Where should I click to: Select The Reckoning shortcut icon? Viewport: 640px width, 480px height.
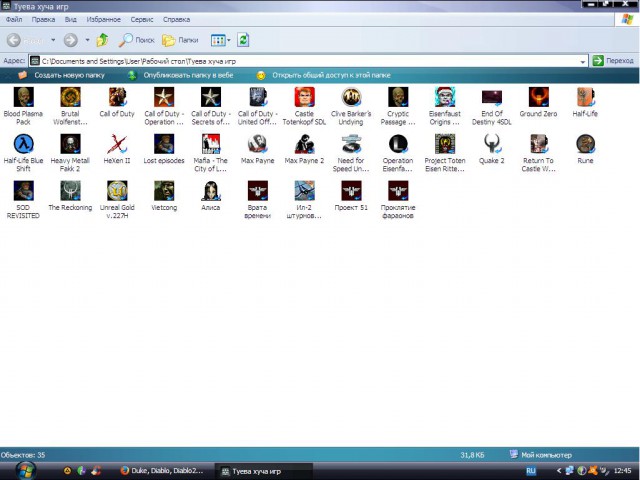click(70, 191)
